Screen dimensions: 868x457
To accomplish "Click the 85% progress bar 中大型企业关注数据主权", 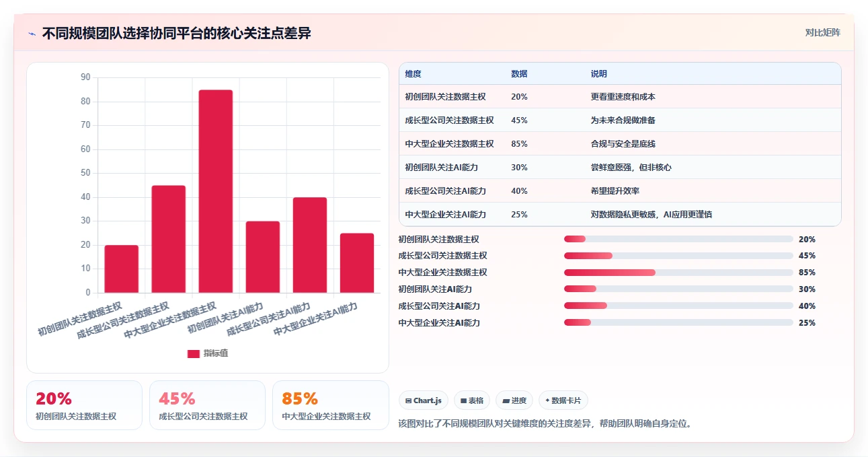I will pos(678,273).
